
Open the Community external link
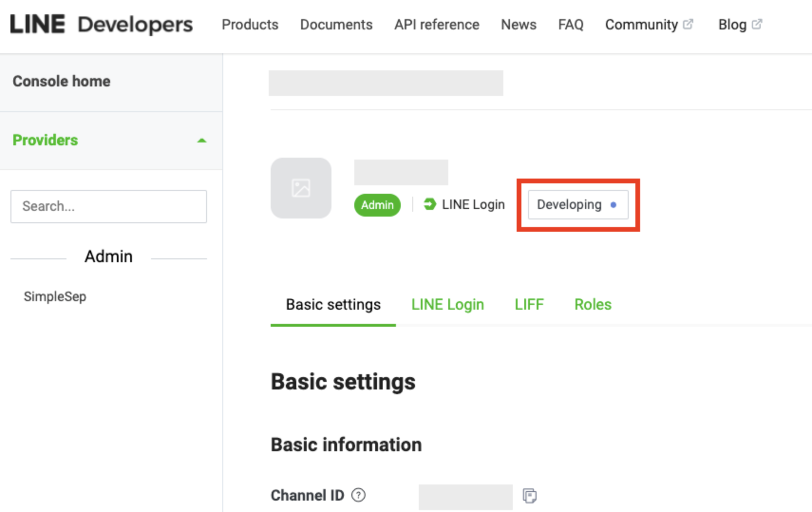649,25
